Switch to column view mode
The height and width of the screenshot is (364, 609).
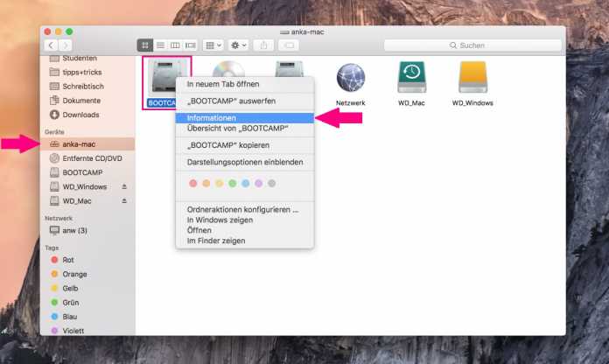coord(175,45)
